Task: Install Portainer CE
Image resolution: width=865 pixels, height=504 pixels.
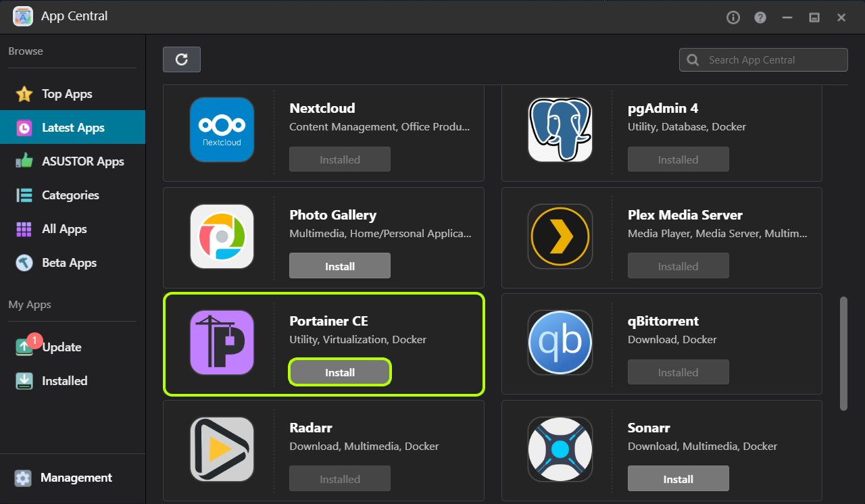Action: [x=340, y=372]
